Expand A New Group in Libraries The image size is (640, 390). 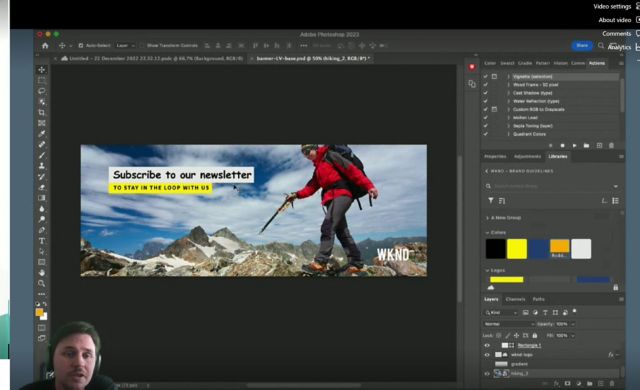(487, 218)
